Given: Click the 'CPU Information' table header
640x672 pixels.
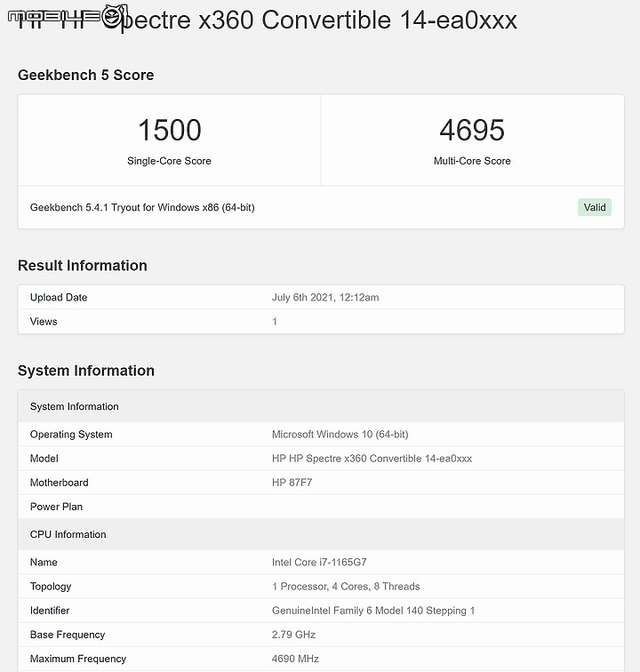Looking at the screenshot, I should (x=321, y=534).
